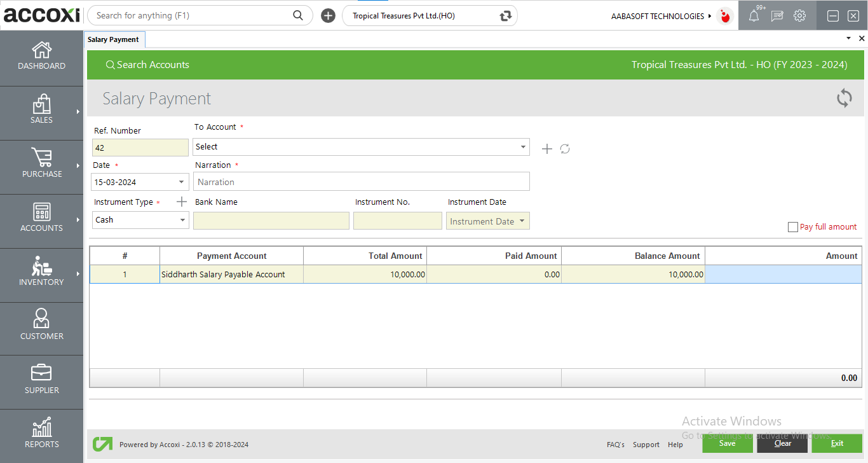Open the FAQ's link in footer
The image size is (868, 463).
(x=615, y=445)
